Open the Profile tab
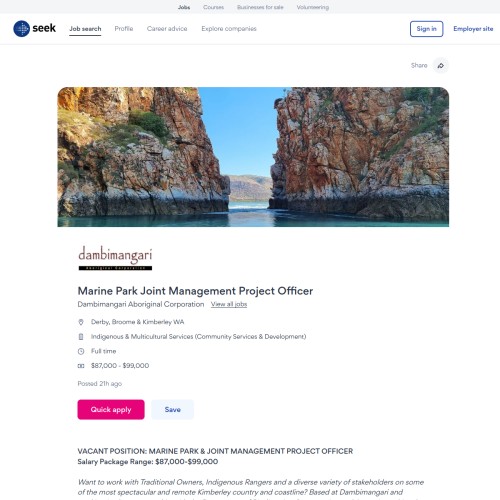500x500 pixels. click(x=124, y=29)
